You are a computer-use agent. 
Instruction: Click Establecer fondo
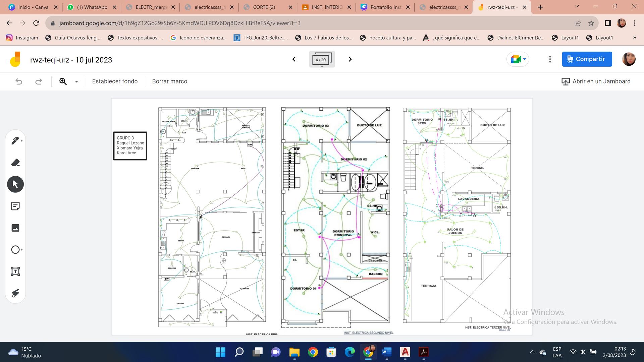point(115,81)
